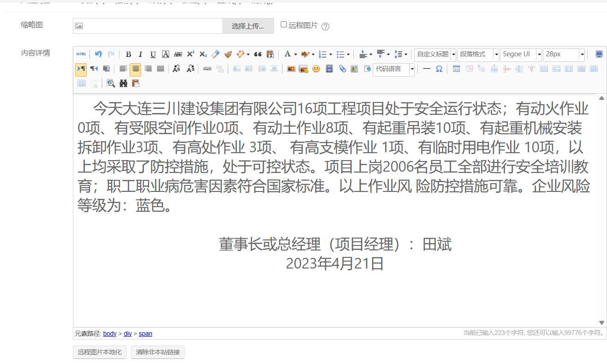Apply the font border icon
Screen dimensions: 607x364
(166, 54)
